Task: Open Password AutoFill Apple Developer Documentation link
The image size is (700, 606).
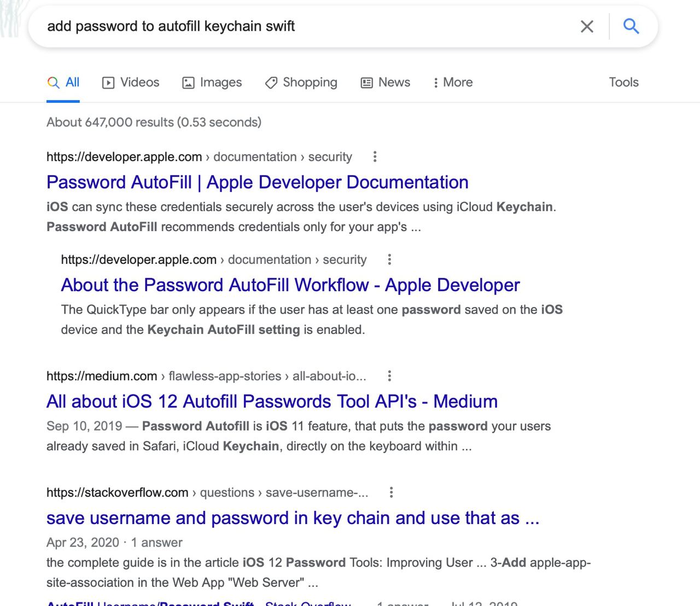Action: (258, 182)
